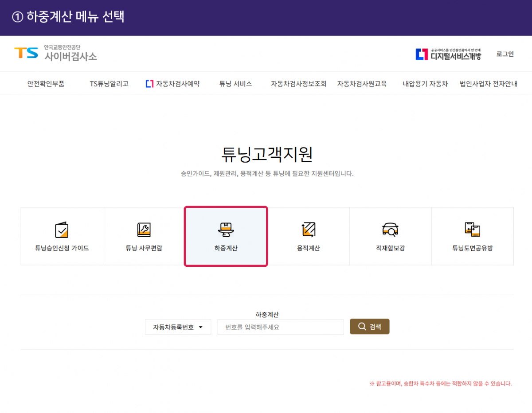Image resolution: width=532 pixels, height=413 pixels.
Task: Open the 자동차검사원교육 menu
Action: coord(362,84)
